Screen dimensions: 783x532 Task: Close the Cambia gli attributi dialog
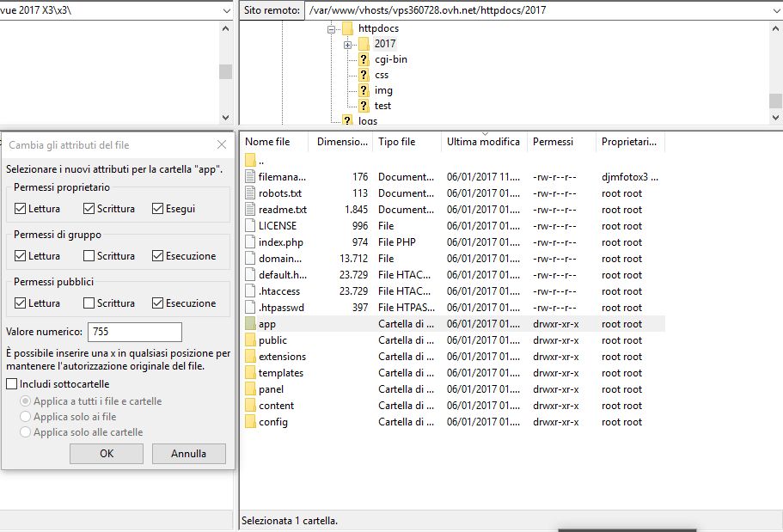[x=222, y=145]
